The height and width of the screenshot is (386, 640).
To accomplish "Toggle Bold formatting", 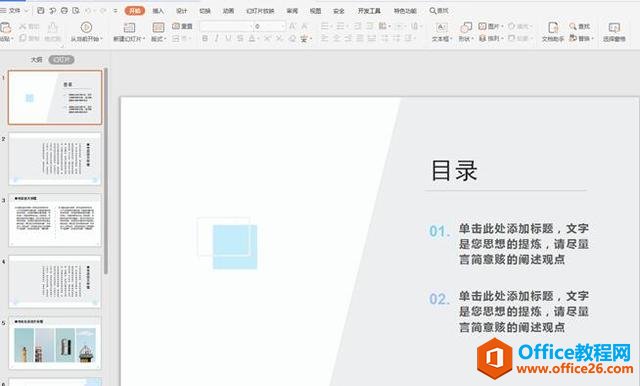I will tap(205, 39).
